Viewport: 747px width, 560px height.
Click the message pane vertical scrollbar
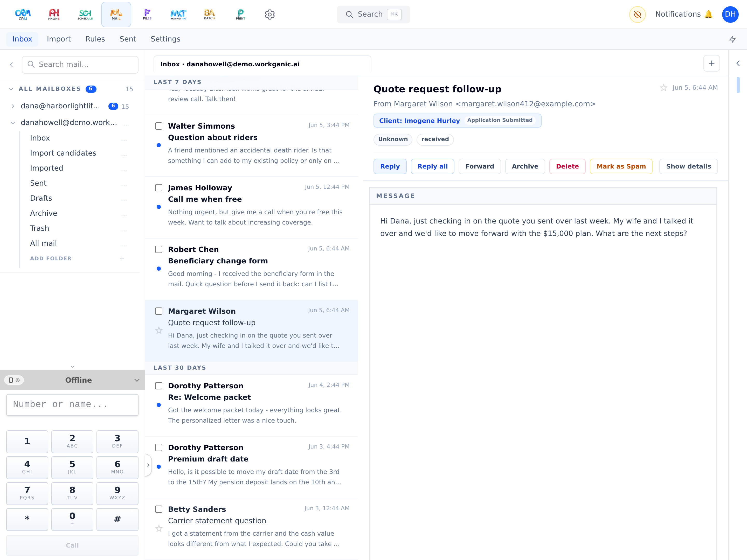click(738, 85)
